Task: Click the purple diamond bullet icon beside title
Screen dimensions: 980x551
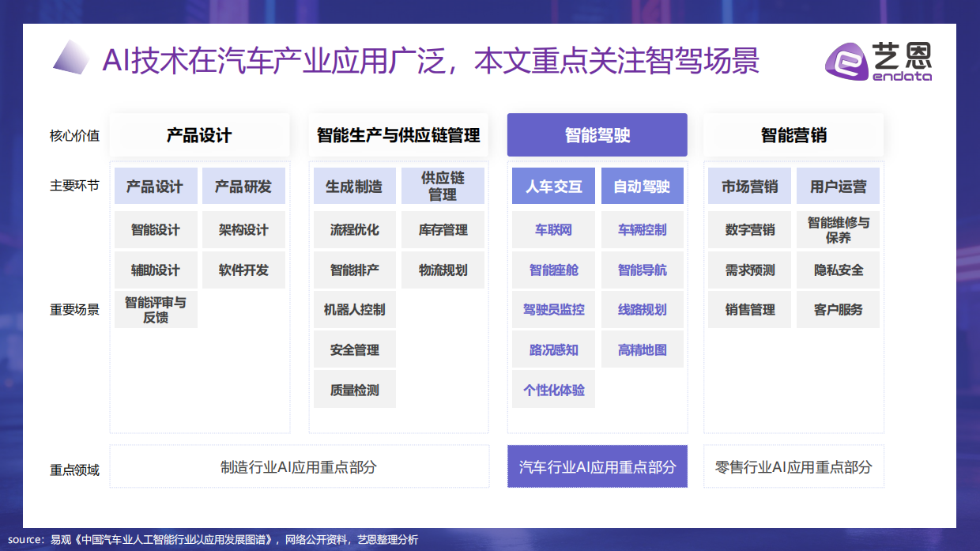Action: coord(70,58)
